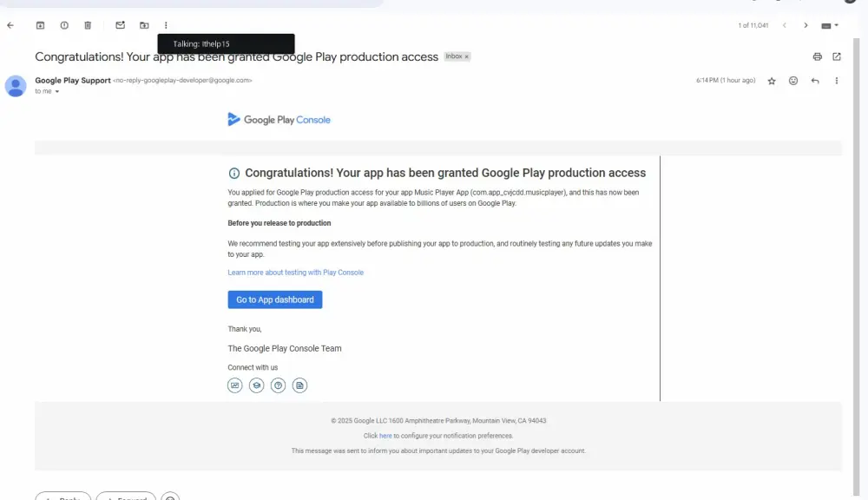The height and width of the screenshot is (500, 868).
Task: Delete the email
Action: 87,25
